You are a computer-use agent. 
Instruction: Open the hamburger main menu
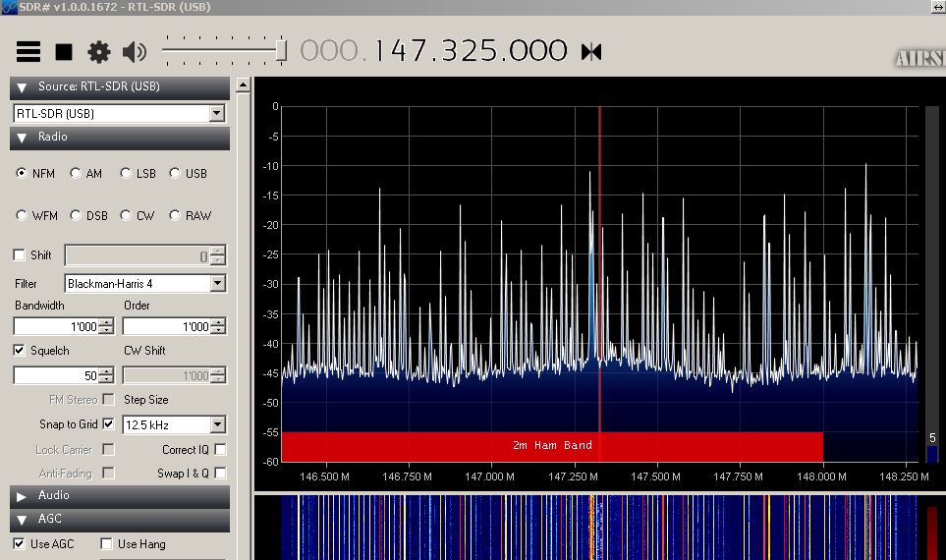point(28,52)
